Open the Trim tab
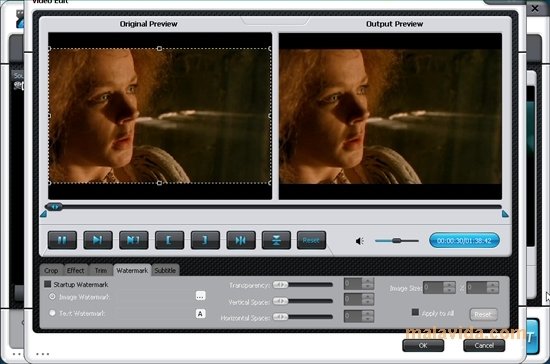Viewport: 550px width, 364px height. 101,270
